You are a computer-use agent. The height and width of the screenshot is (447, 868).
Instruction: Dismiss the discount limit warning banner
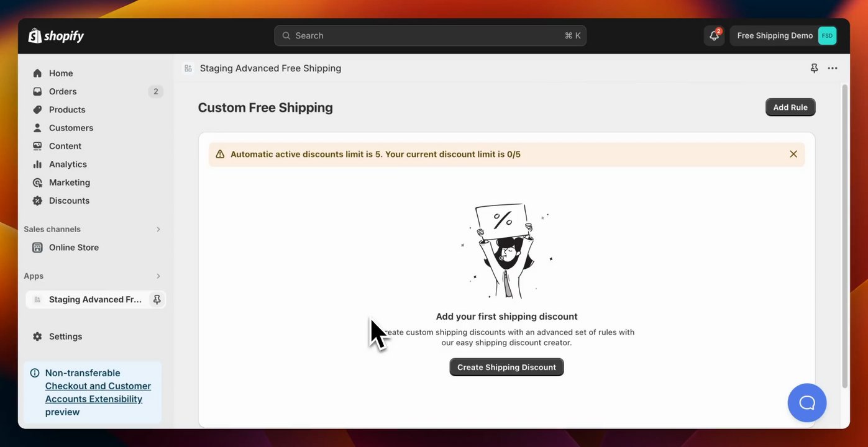pos(793,154)
